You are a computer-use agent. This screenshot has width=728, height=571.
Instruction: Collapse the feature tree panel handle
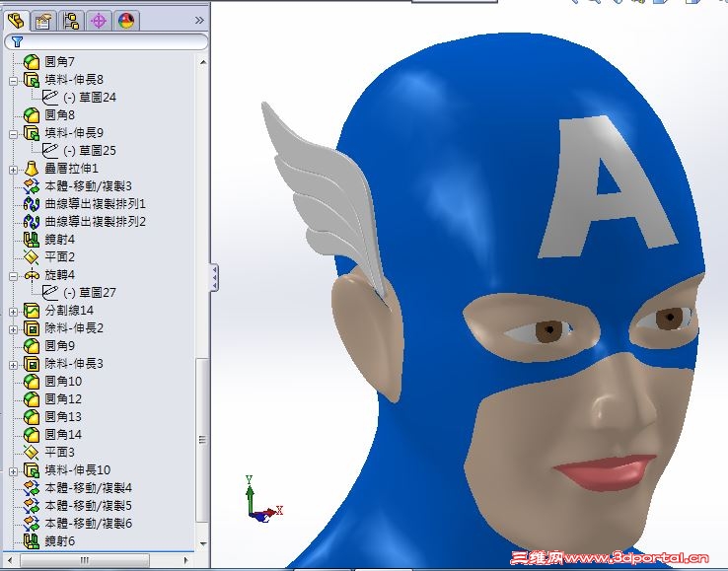[214, 277]
